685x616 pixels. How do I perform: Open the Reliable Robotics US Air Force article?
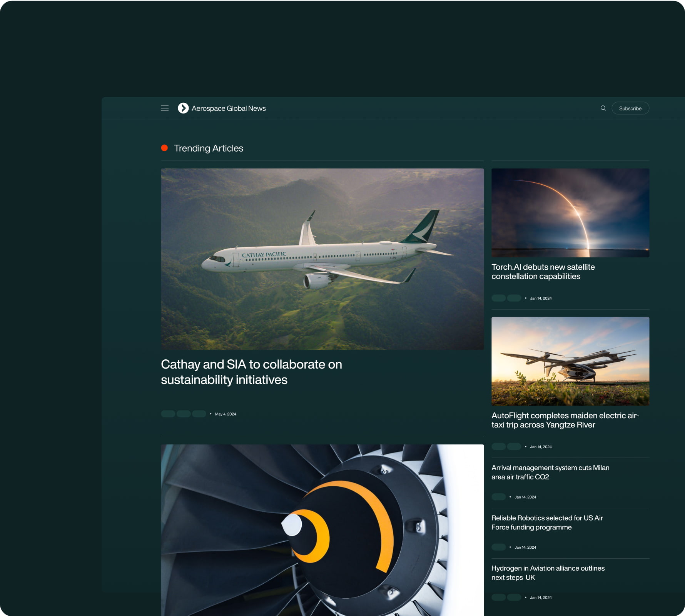pos(547,523)
